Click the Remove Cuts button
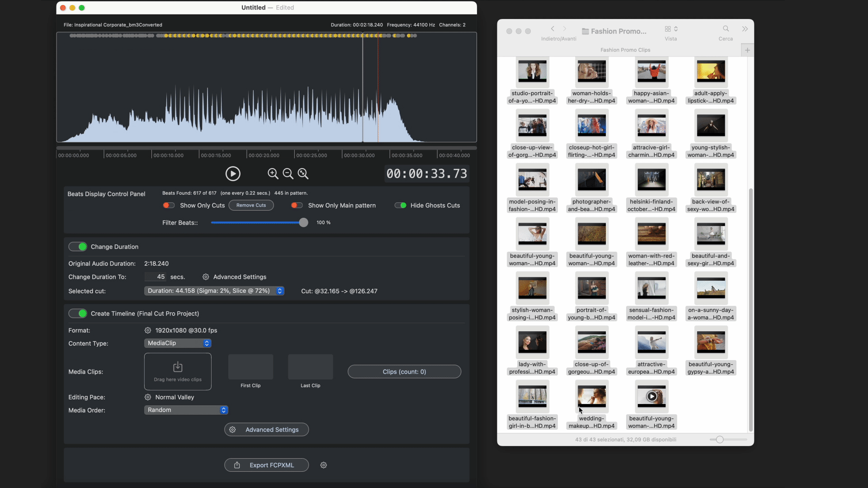 (x=251, y=205)
